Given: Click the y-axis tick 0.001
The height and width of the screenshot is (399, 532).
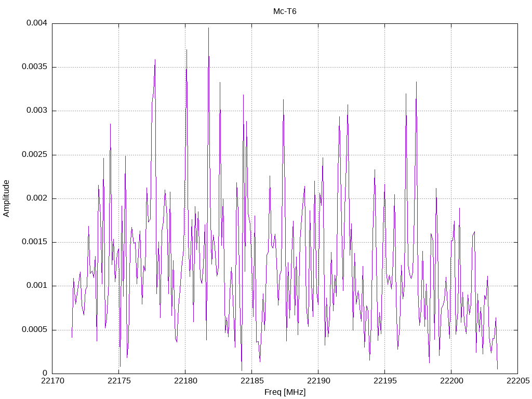Looking at the screenshot, I should click(37, 285).
